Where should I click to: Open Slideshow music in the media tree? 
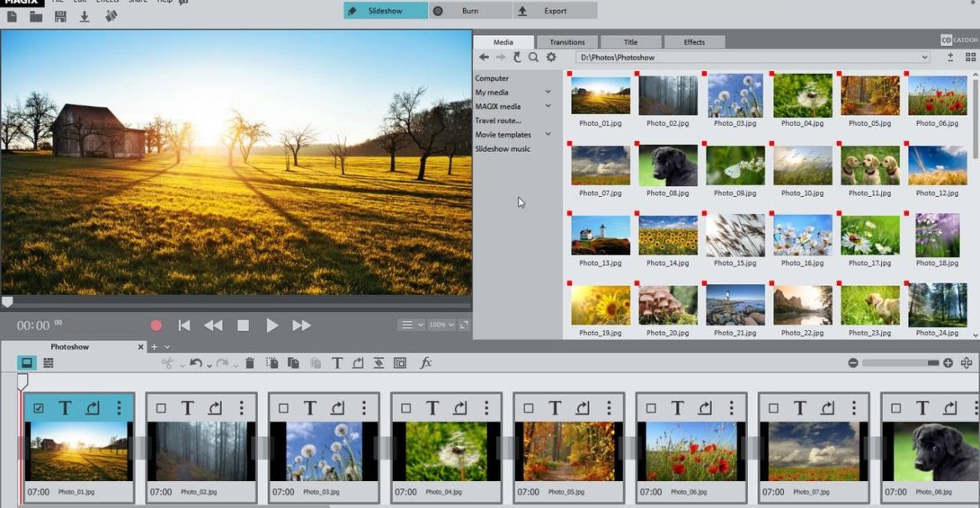click(x=503, y=149)
